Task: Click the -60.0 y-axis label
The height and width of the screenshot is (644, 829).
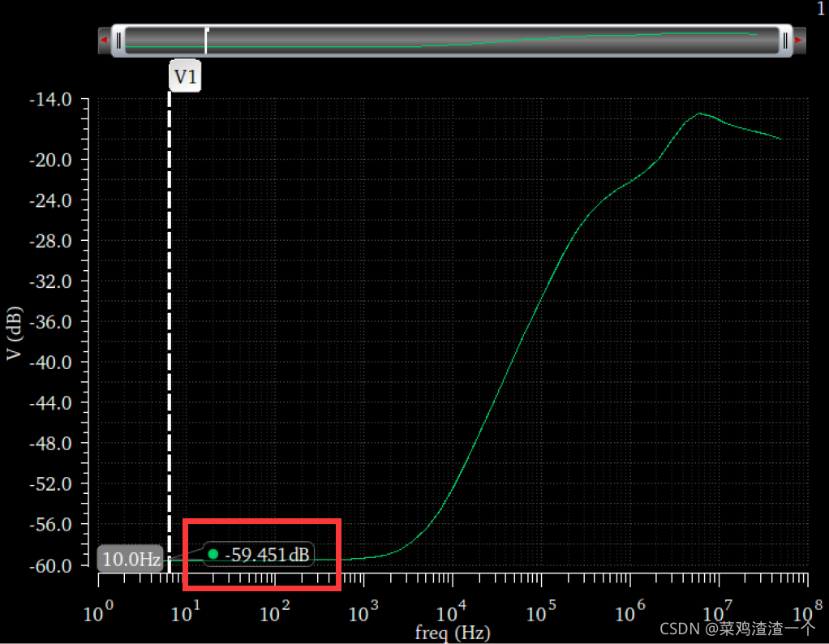Action: (x=51, y=566)
